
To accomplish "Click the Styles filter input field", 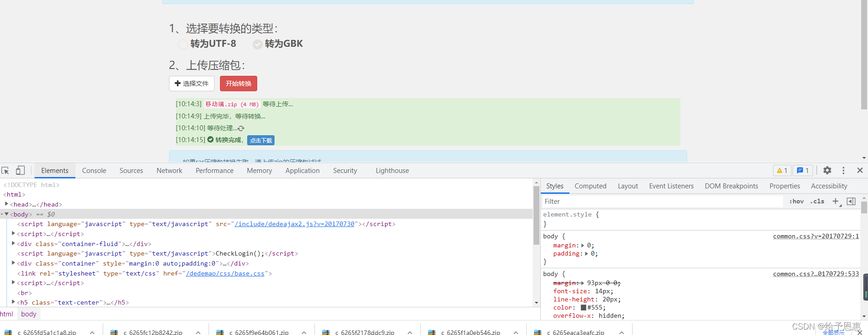I will [x=663, y=201].
